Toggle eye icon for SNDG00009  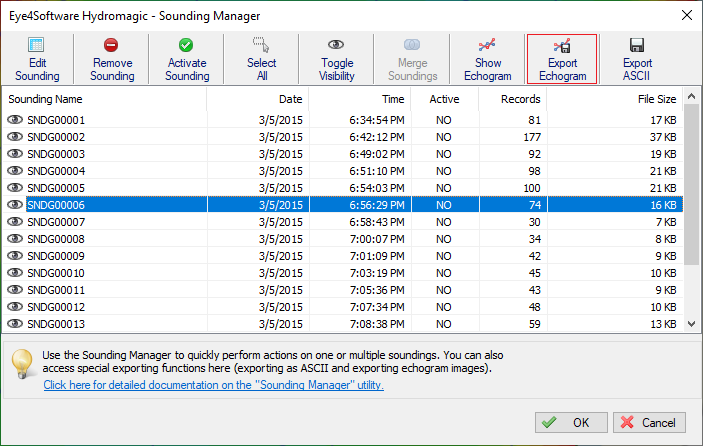(15, 256)
